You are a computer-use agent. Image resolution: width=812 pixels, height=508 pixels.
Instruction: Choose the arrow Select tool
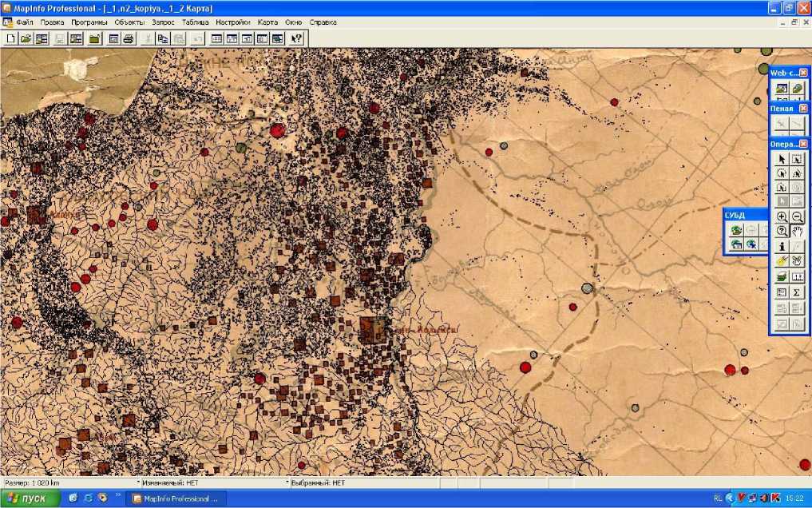click(x=782, y=159)
